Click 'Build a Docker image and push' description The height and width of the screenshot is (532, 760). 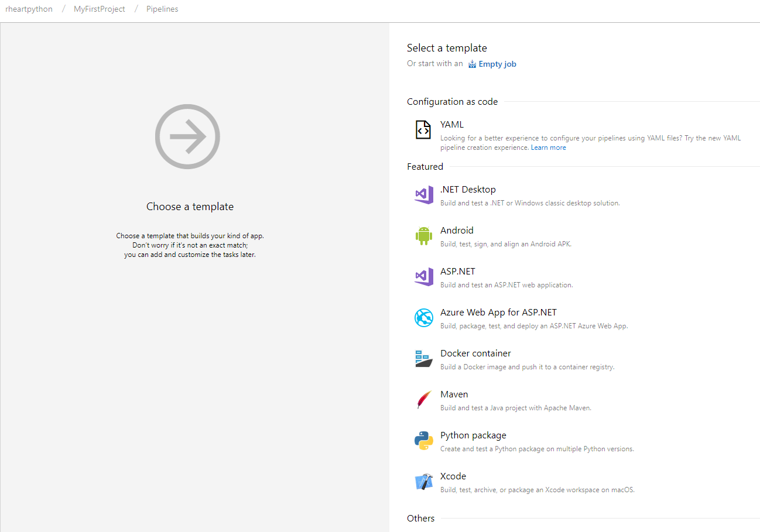528,367
